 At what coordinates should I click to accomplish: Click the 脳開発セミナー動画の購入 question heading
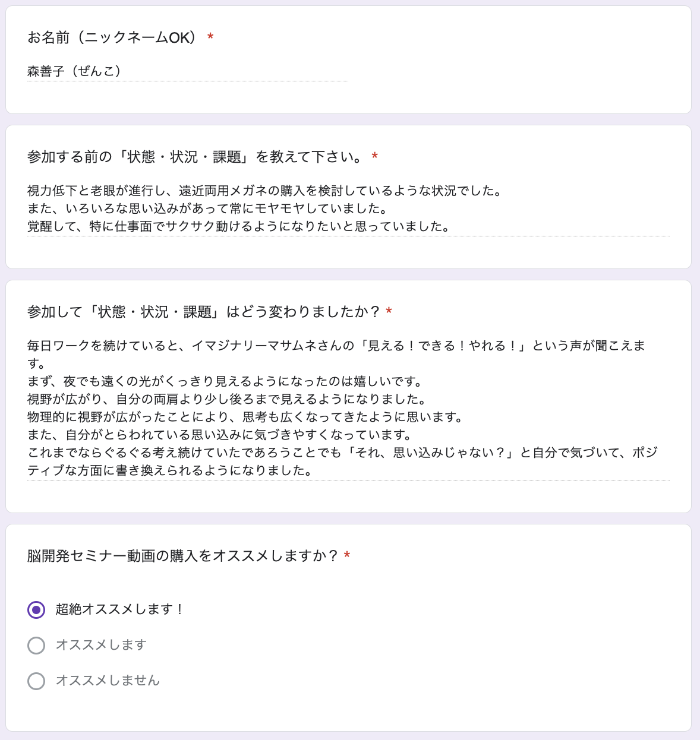coord(183,556)
